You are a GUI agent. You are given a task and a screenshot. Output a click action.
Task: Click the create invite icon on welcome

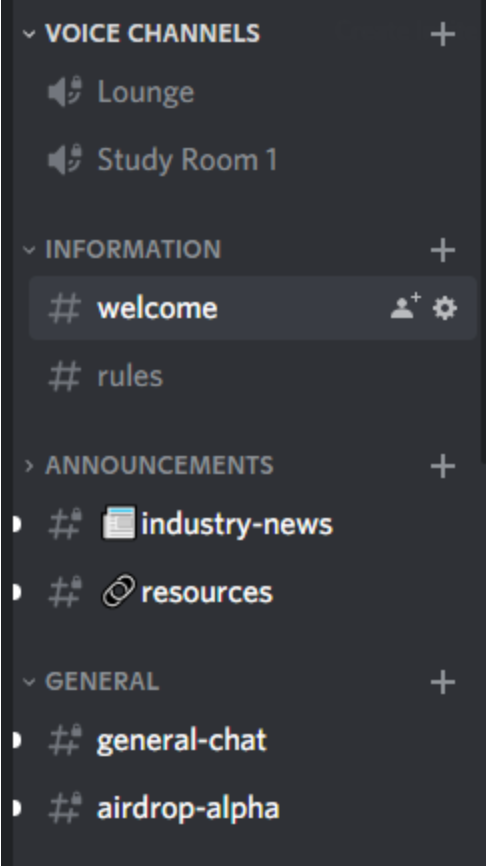click(406, 307)
